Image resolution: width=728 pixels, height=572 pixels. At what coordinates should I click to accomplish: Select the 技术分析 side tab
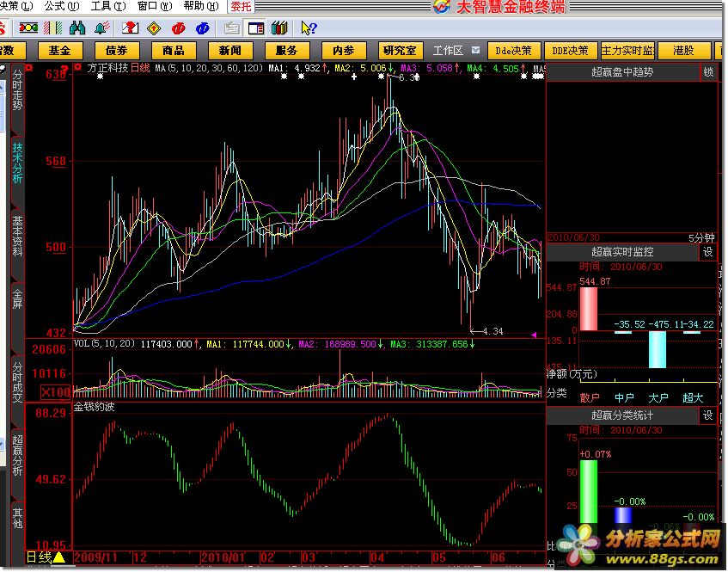coord(18,163)
